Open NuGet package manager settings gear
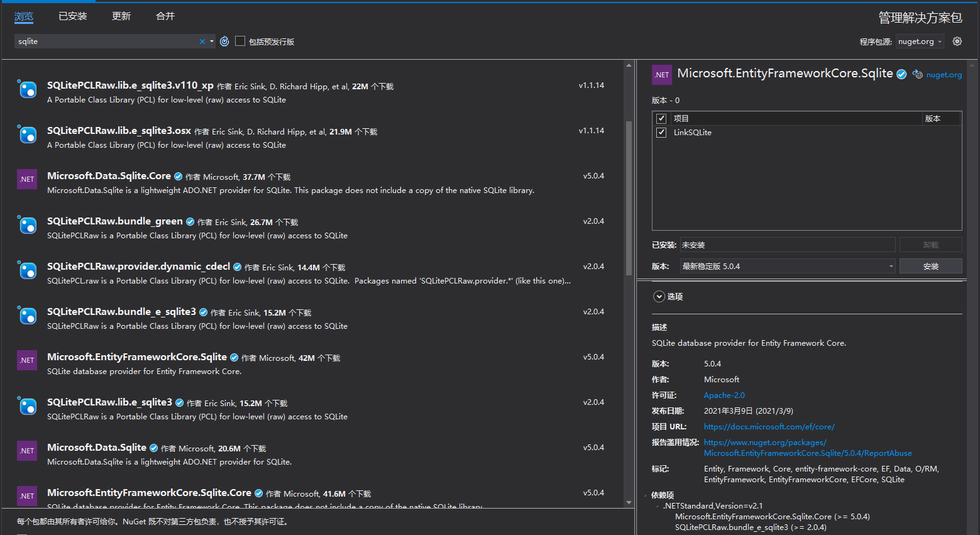 pos(957,41)
